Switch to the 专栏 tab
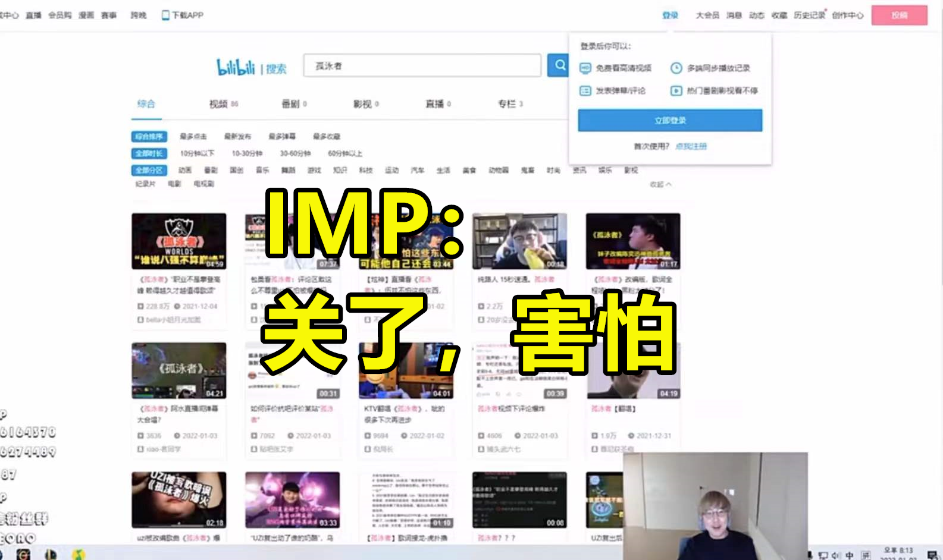Viewport: 943px width, 560px height. [x=510, y=103]
